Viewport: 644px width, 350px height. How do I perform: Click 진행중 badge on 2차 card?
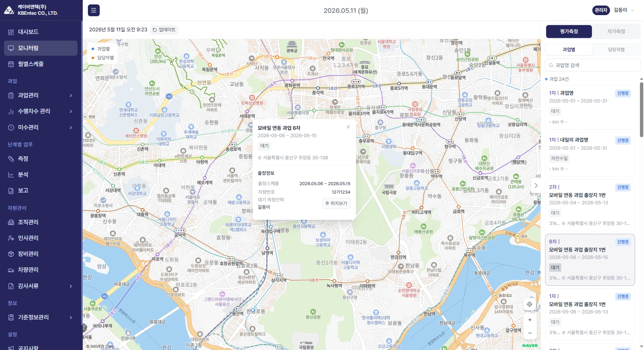[623, 187]
